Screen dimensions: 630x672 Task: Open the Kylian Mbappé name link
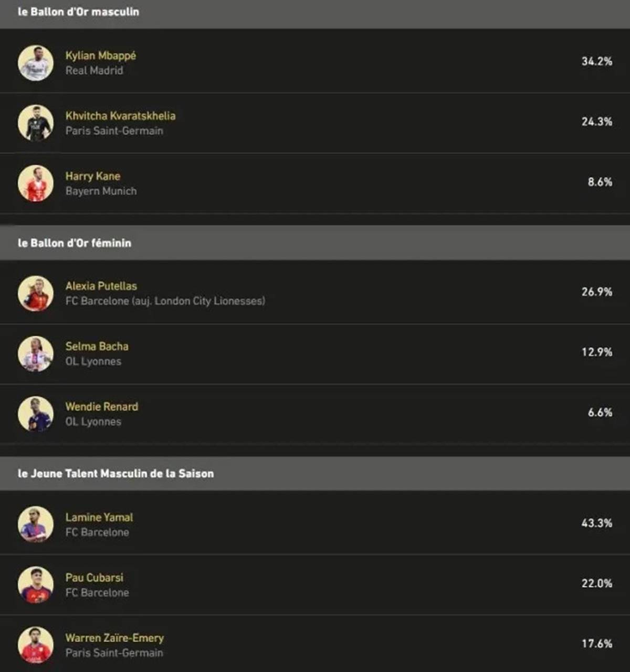click(101, 56)
